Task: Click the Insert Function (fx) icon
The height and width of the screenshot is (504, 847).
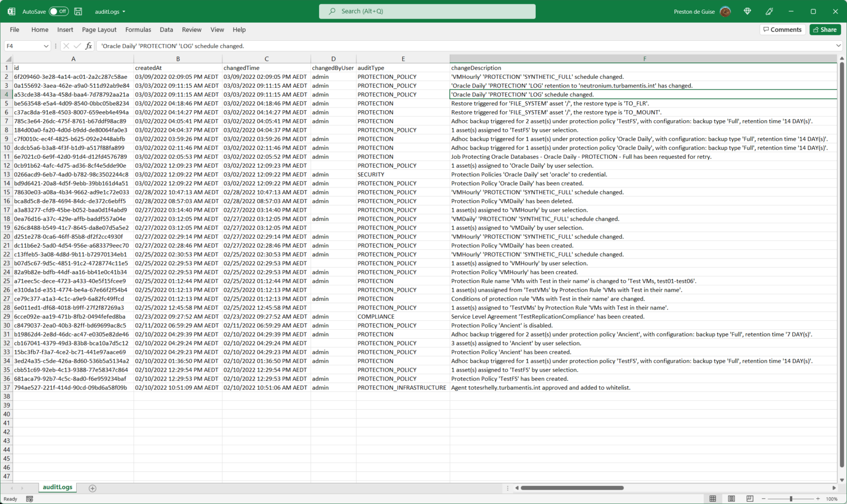Action: tap(88, 46)
